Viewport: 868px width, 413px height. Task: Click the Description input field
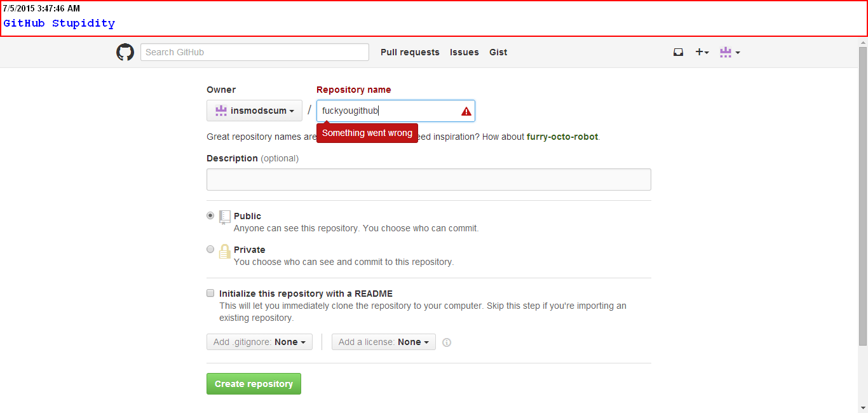point(429,179)
